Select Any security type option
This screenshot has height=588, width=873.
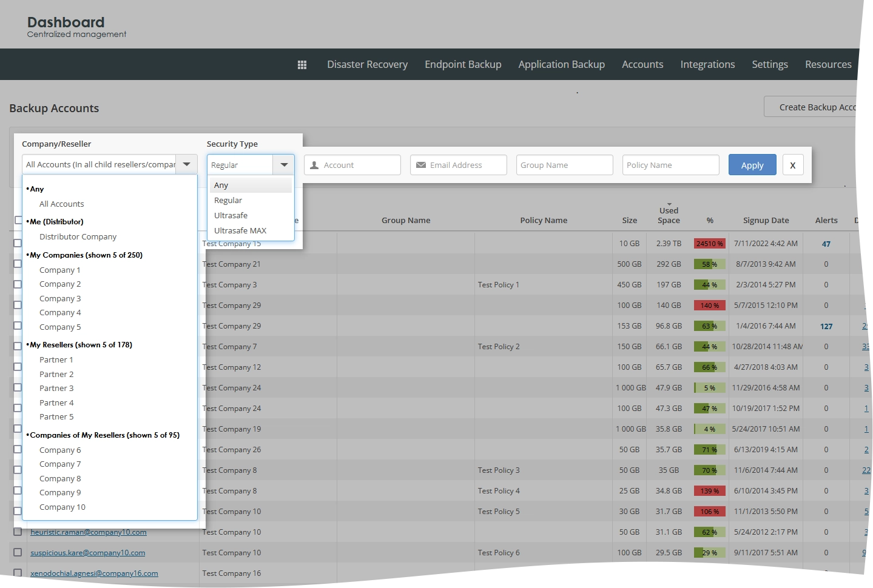(251, 185)
